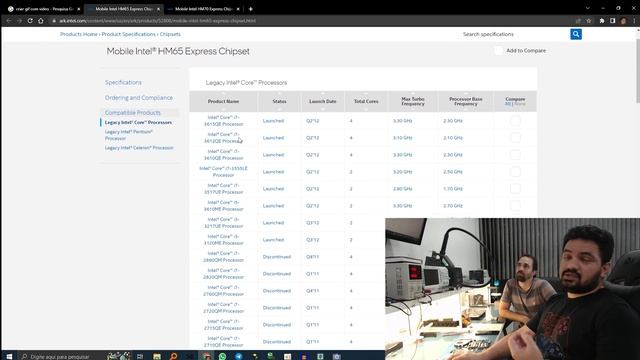Select Legacy Intel Core Processors sidebar item
Viewport: 640px width, 360px height.
coord(138,122)
